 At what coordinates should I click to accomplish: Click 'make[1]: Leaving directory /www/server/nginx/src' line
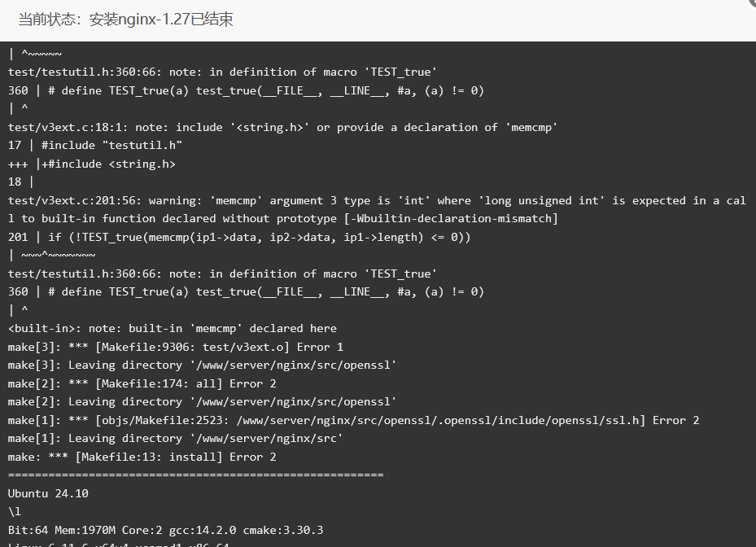pyautogui.click(x=176, y=439)
